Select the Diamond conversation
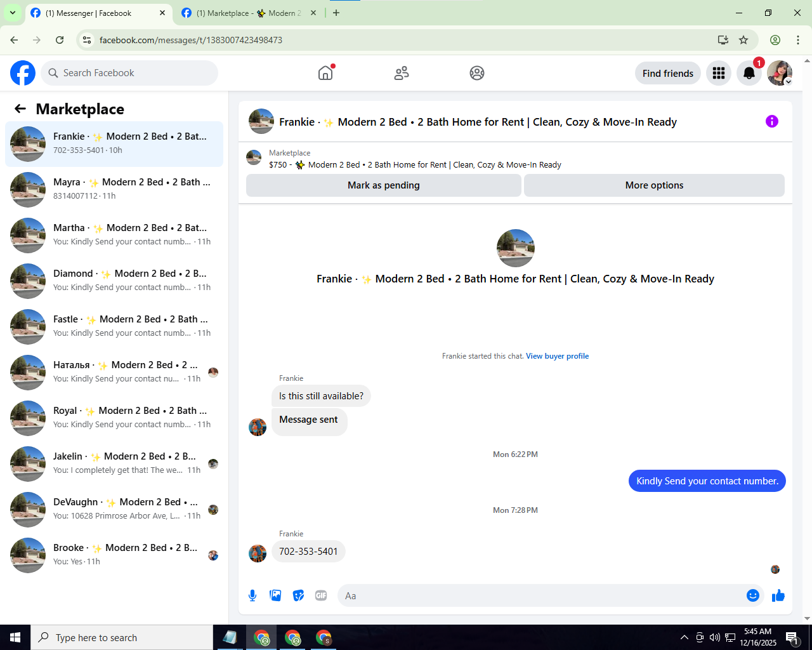 coord(114,281)
